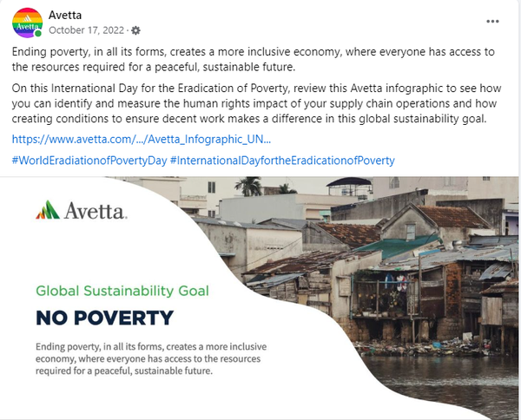Open the three-dot post options menu

(x=493, y=21)
